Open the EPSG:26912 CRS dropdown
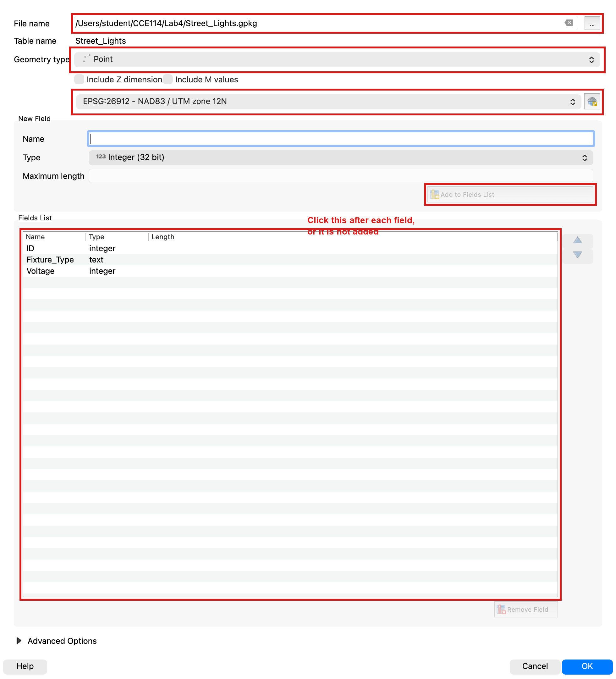This screenshot has height=679, width=616. [x=328, y=102]
